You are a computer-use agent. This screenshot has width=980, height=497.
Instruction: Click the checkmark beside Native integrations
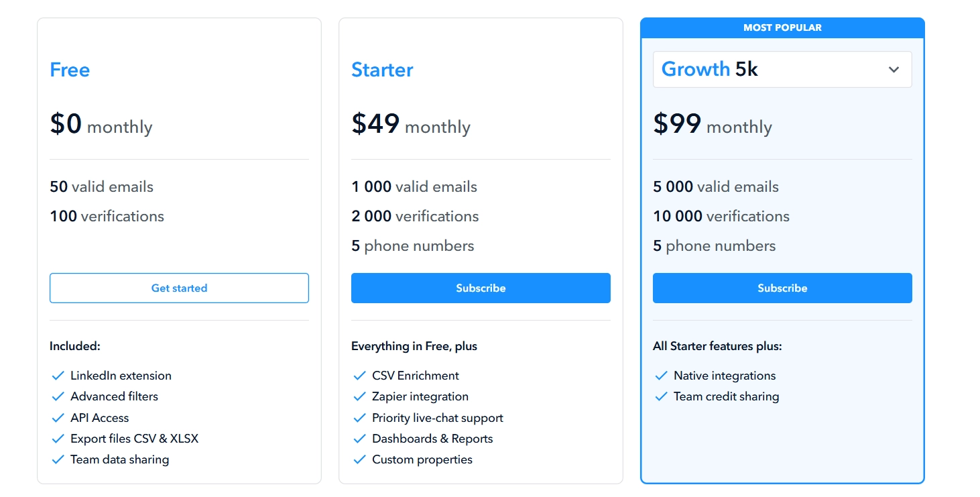pos(661,376)
